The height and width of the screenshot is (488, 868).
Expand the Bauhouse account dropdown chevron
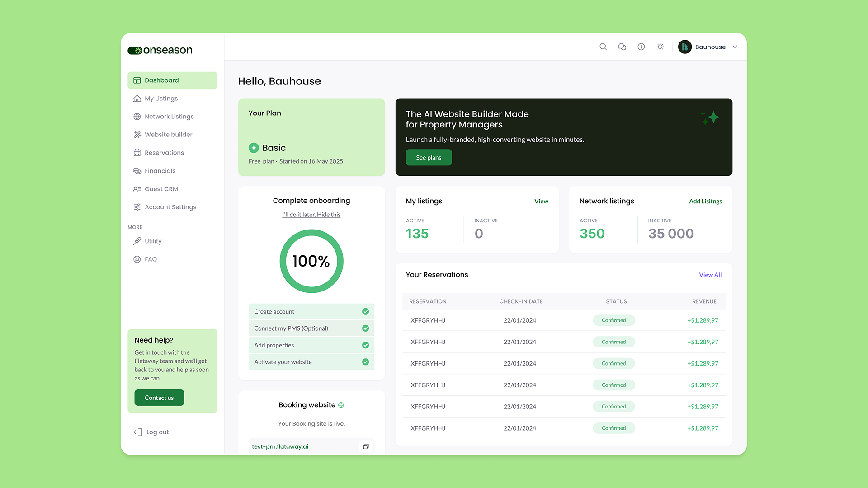click(x=735, y=47)
